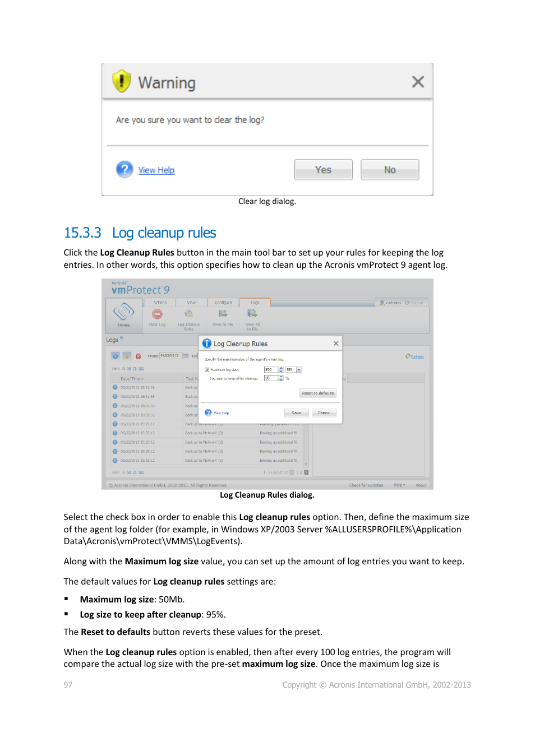Viewport: 535px width, 756px height.
Task: Click No in the Warning dialog
Action: click(390, 170)
